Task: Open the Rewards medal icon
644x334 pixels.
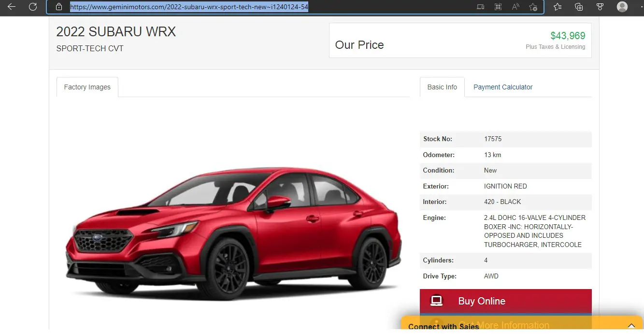Action: 600,7
